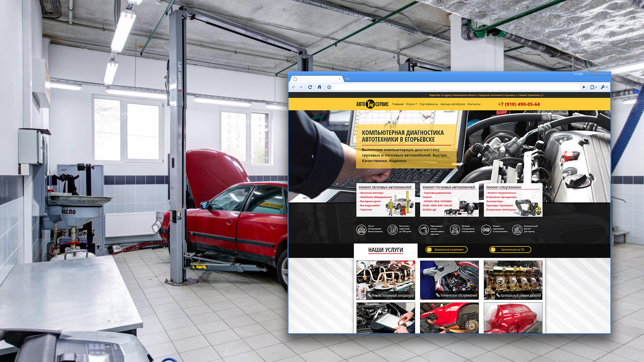Click Записаться на ТО button
This screenshot has height=362, width=644.
coord(510,249)
